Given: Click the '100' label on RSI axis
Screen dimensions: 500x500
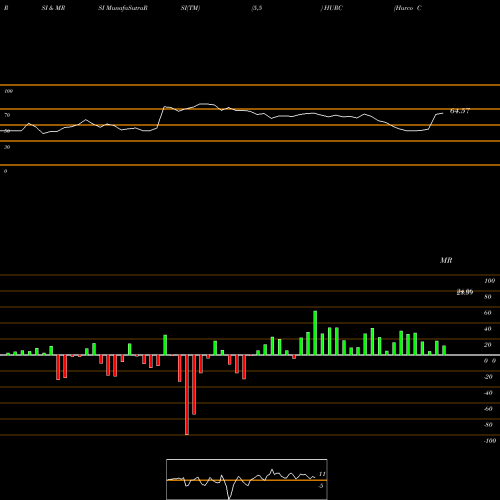Looking at the screenshot, I should (9, 91).
